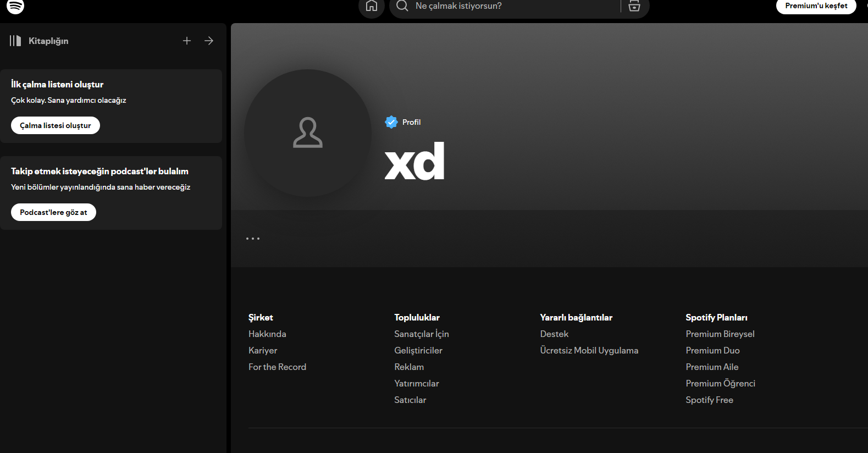The image size is (868, 453).
Task: Collapse the Kitaplığın library icon
Action: tap(15, 41)
